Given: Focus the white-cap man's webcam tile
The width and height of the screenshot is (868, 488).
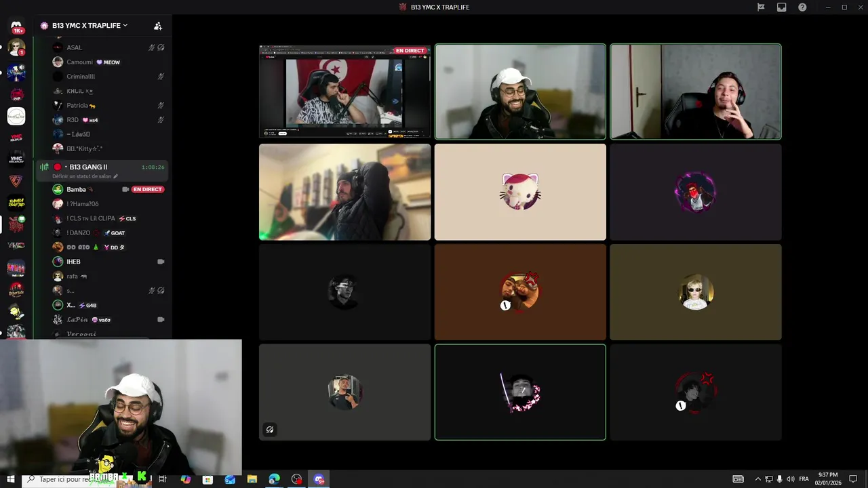Looking at the screenshot, I should coord(520,91).
